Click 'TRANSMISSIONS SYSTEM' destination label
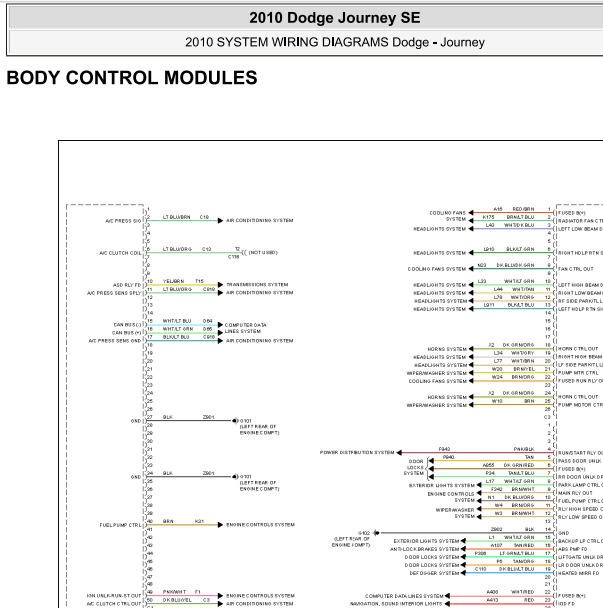Screen dimensions: 603x608 257,285
